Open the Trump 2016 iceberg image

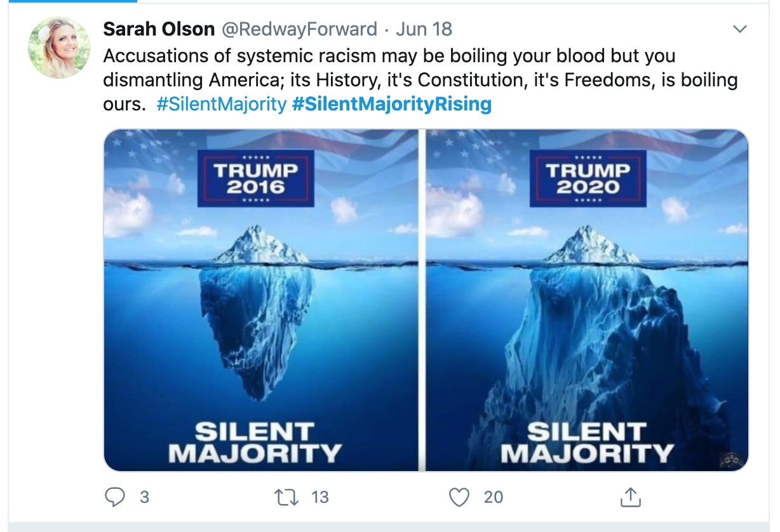260,300
